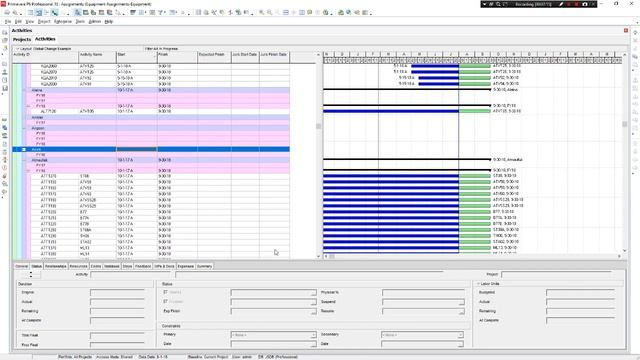Click the Lock Start Date column header

point(245,57)
